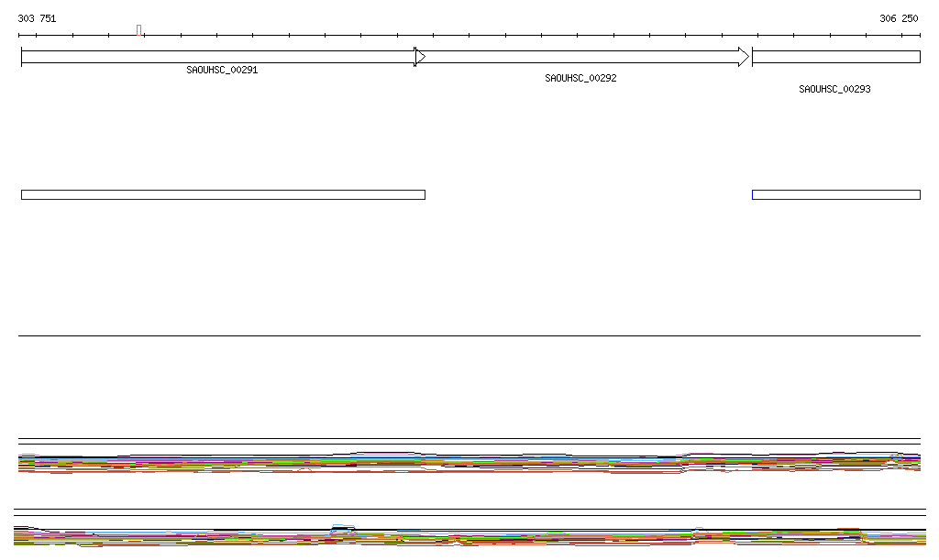
Task: Click the upper multicolored expression track
Action: pyautogui.click(x=458, y=463)
